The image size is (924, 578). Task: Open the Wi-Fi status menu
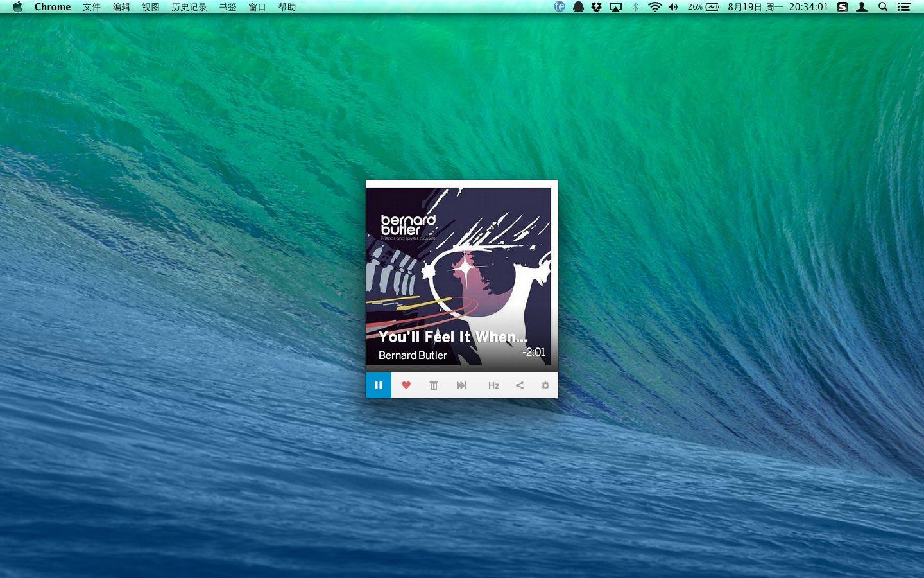[654, 7]
